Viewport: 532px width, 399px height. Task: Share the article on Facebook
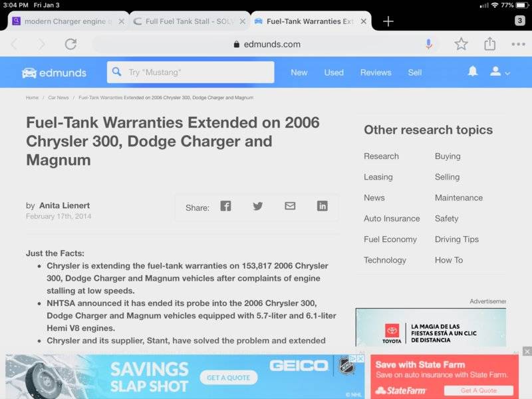(225, 206)
